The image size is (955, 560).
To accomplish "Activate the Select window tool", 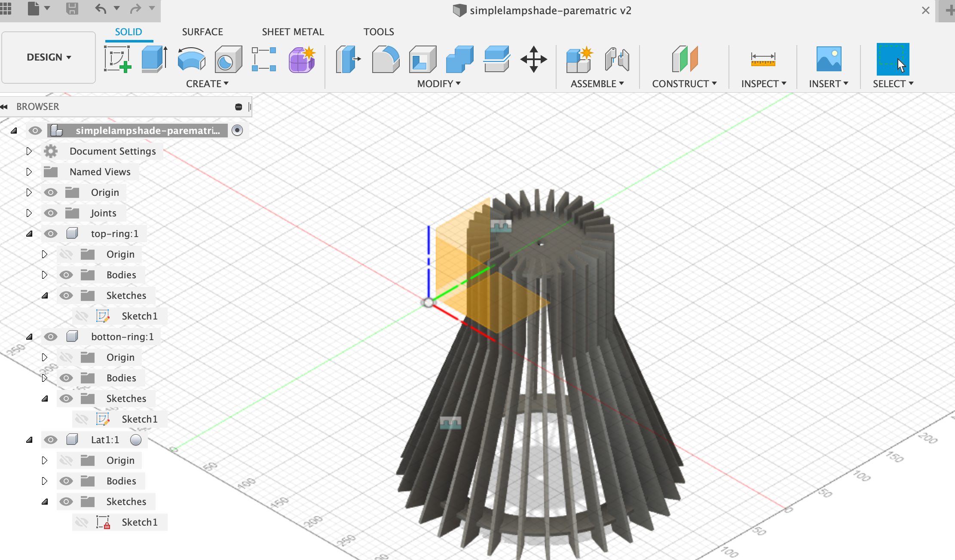I will (893, 59).
